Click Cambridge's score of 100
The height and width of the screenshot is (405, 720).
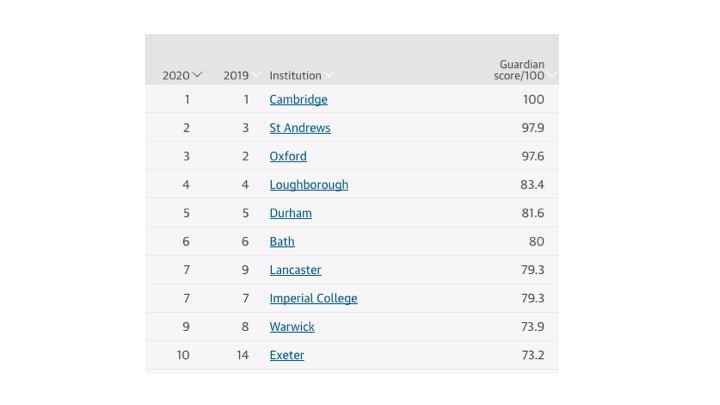(x=534, y=100)
